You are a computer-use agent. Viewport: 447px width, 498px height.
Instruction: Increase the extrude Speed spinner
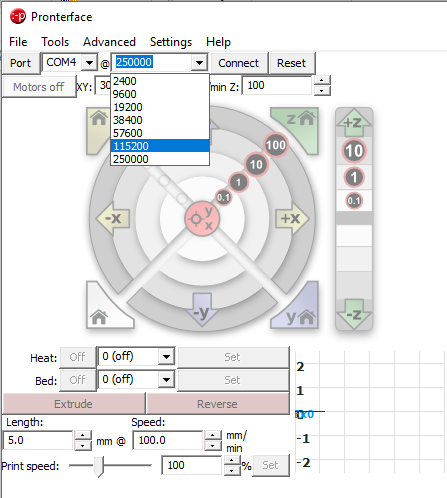[x=213, y=435]
